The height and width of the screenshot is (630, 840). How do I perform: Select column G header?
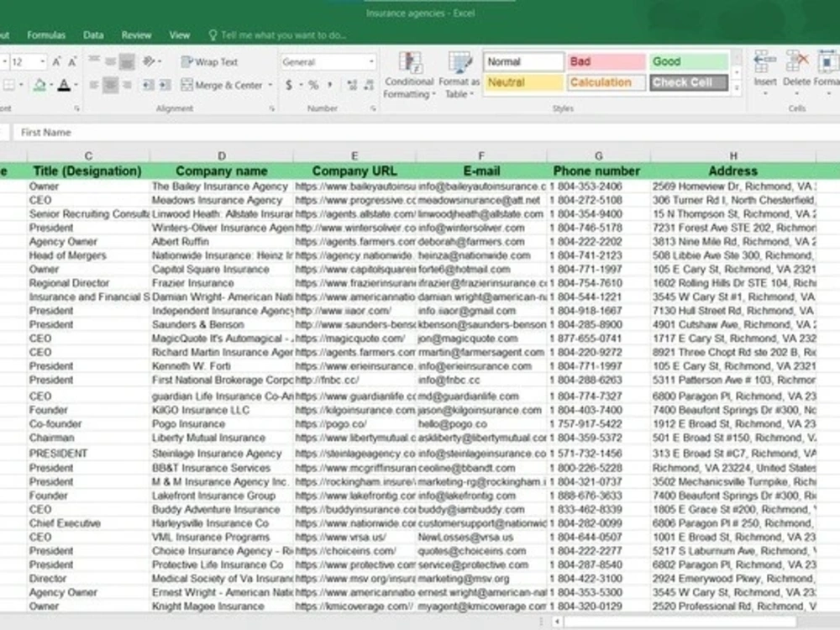(598, 155)
